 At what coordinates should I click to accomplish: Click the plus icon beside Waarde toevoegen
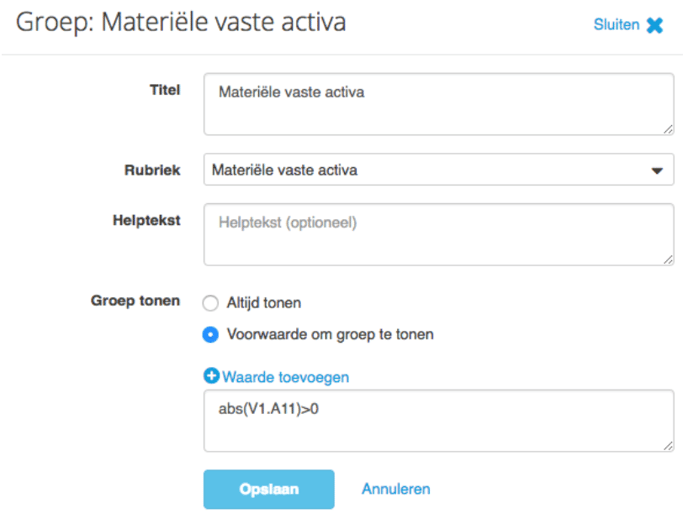(x=211, y=376)
